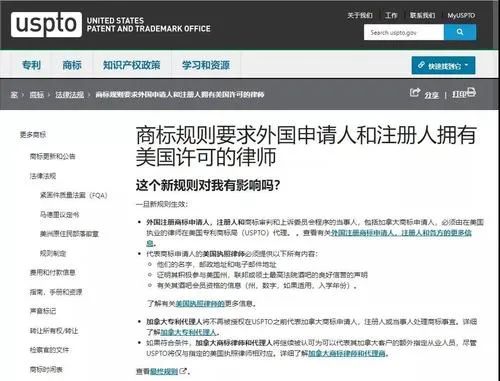Select the 专利 navigation menu
Screen dimensions: 500x381
(31, 65)
